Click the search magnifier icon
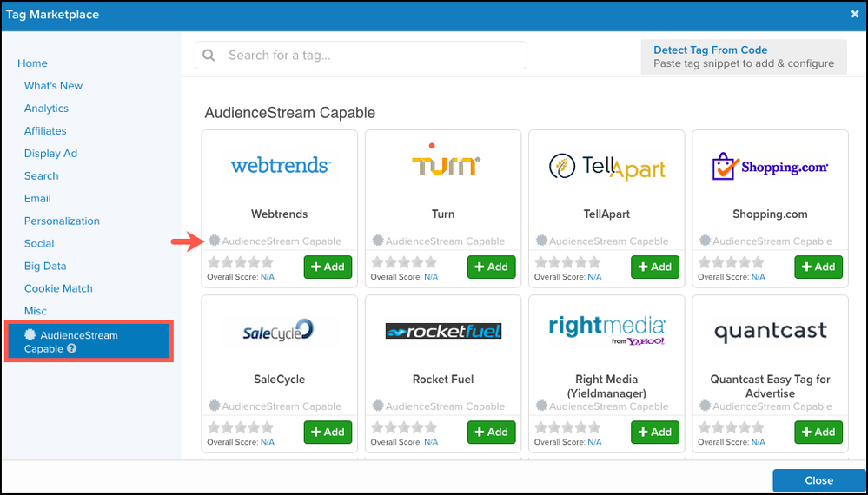 [209, 56]
